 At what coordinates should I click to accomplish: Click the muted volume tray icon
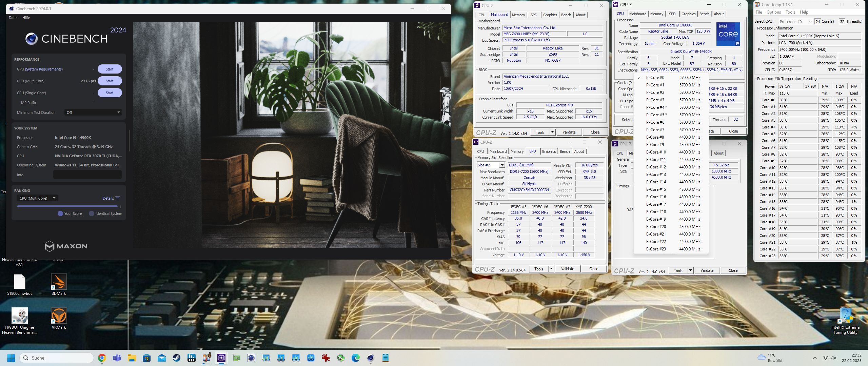click(834, 358)
